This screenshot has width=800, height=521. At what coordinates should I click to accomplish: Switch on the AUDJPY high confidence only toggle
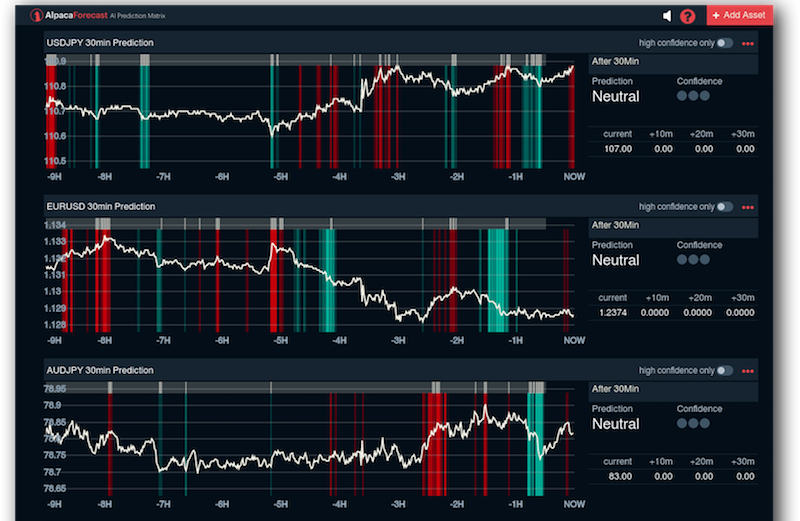tap(725, 370)
